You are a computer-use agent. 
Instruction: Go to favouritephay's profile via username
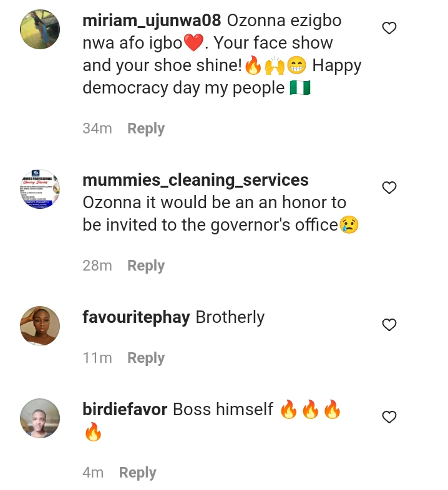point(136,317)
